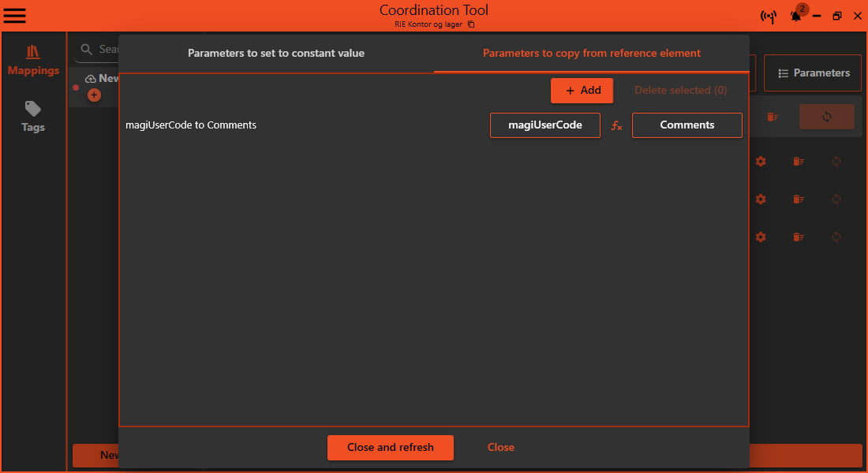Enable the lowest gear settings control
Viewport: 868px width, 473px height.
761,237
